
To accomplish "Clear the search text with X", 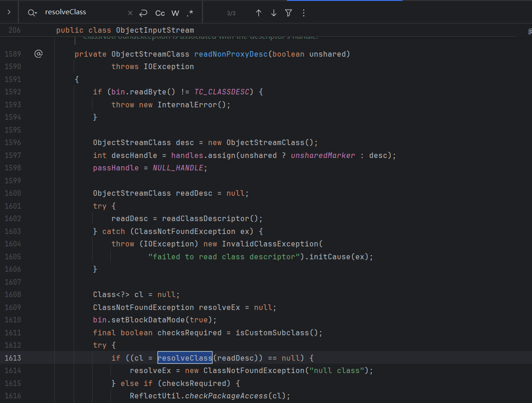I will pyautogui.click(x=130, y=13).
